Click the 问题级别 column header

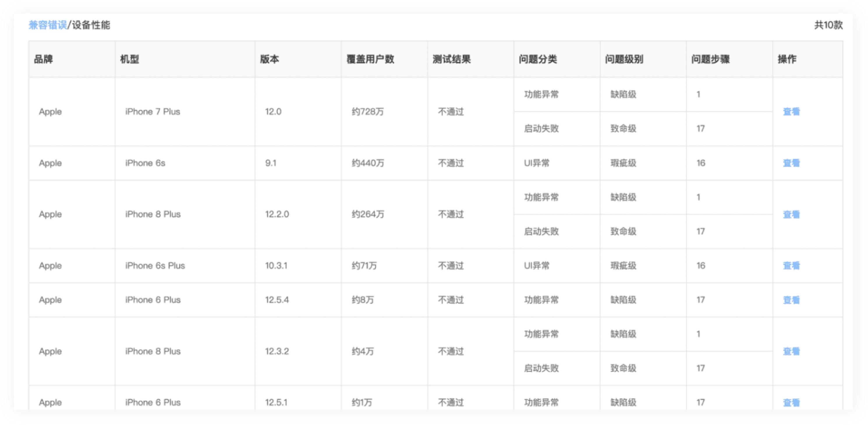[x=624, y=59]
